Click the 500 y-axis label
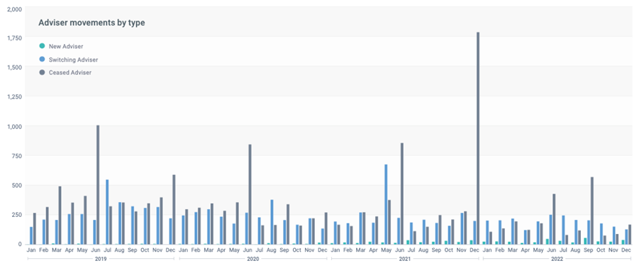This screenshot has width=644, height=273. 17,185
